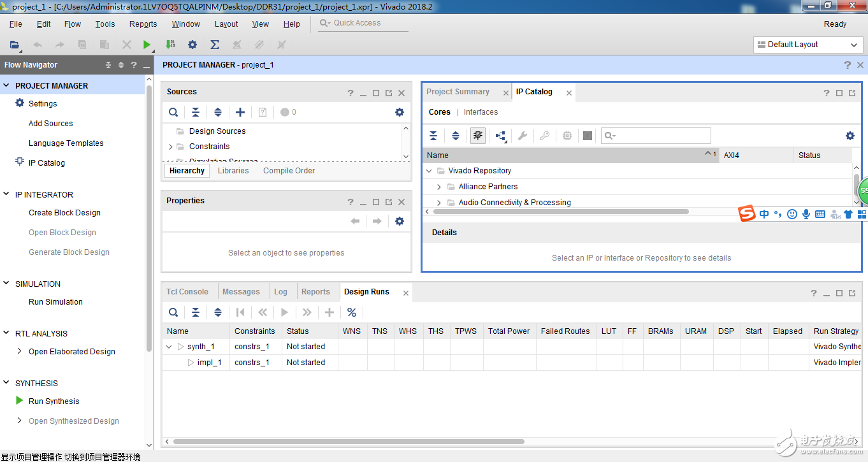Click percent icon in Design Runs toolbar
The height and width of the screenshot is (462, 868).
352,312
